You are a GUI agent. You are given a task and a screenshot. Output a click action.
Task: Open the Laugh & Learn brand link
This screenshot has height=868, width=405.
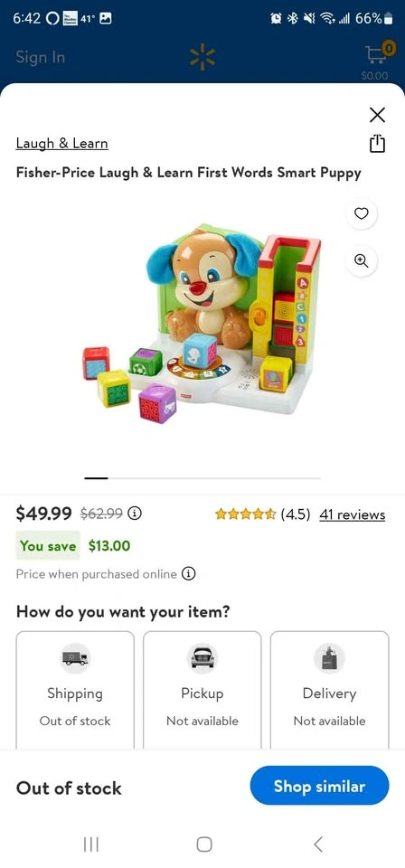pos(62,144)
